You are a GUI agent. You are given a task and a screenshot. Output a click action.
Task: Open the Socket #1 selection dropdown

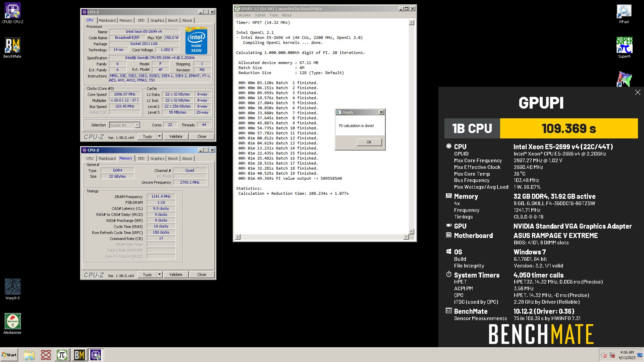[124, 125]
